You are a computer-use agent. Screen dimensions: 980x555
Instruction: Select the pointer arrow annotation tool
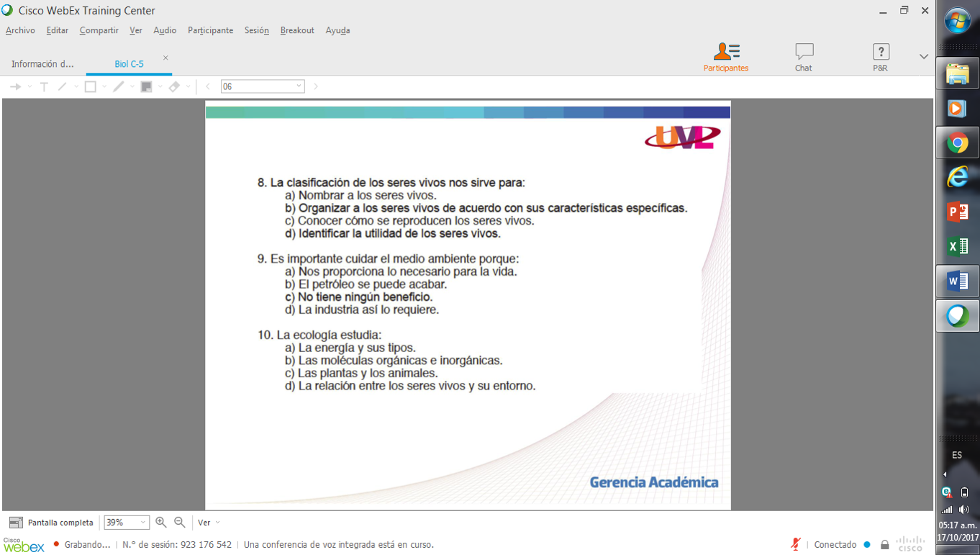[x=15, y=86]
